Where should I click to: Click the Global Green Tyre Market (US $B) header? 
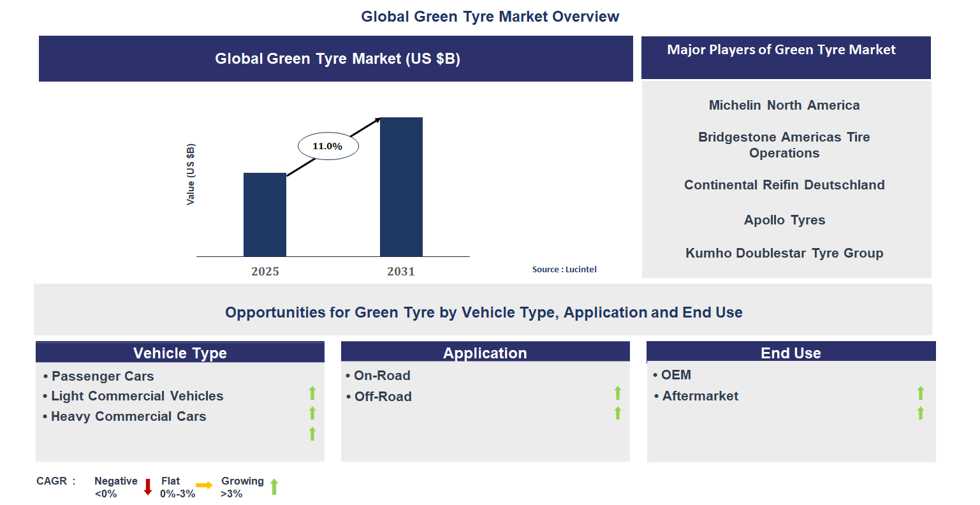336,58
